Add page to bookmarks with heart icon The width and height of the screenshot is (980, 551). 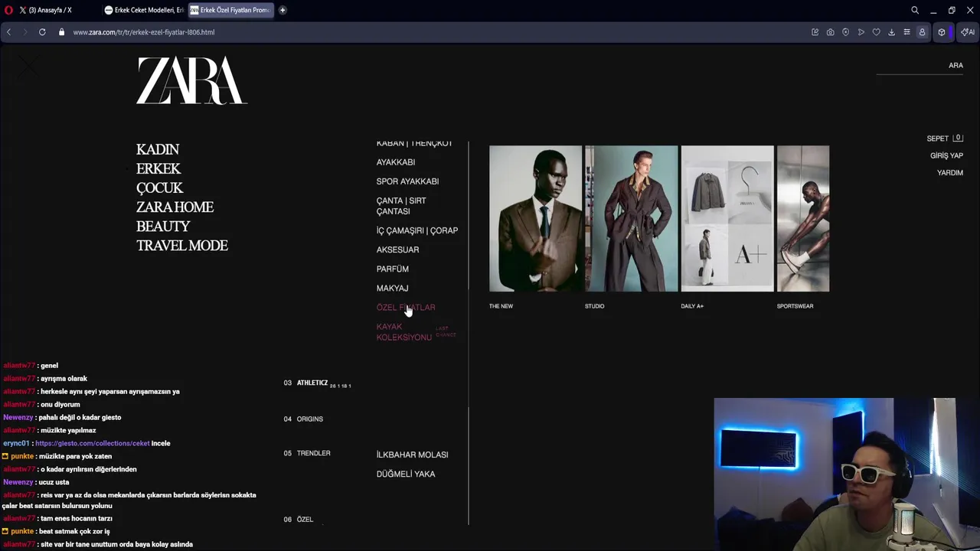[876, 32]
